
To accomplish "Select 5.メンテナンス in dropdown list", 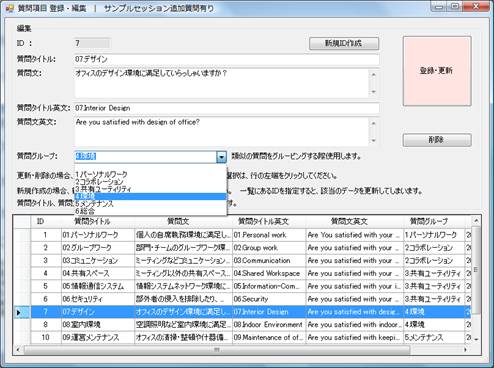I will 150,204.
